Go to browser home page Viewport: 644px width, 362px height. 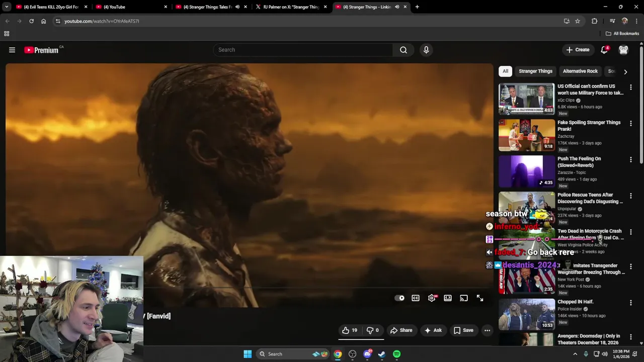click(43, 21)
